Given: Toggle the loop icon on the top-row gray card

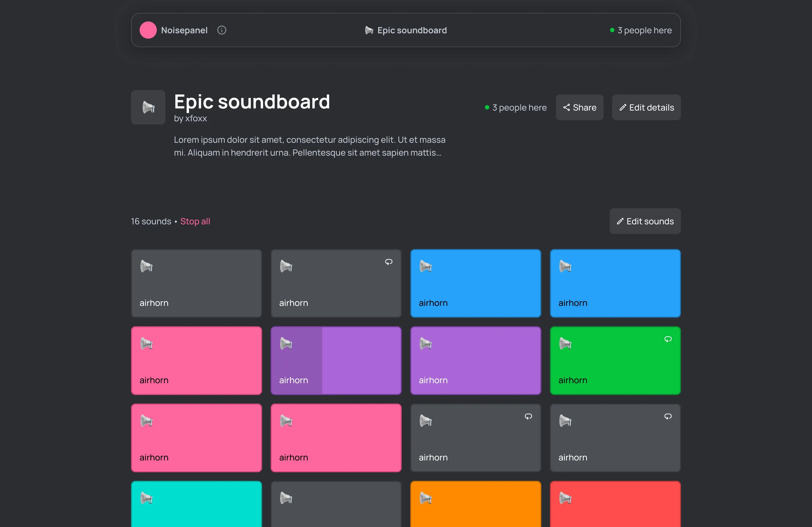Looking at the screenshot, I should 389,262.
